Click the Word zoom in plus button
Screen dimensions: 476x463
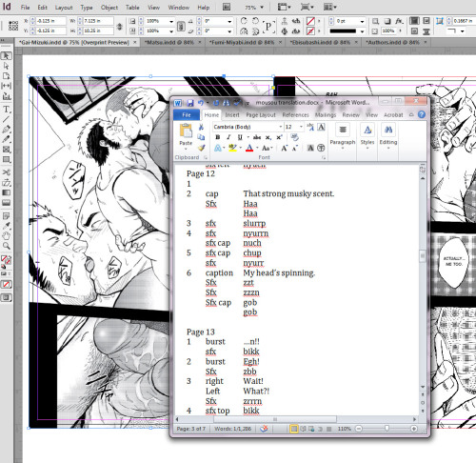click(x=414, y=429)
